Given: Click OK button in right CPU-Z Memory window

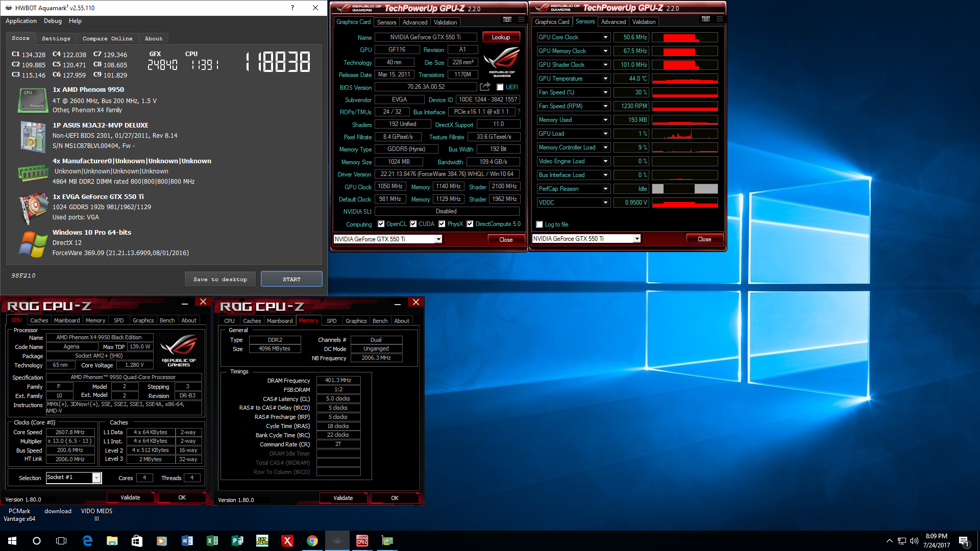Looking at the screenshot, I should [395, 498].
